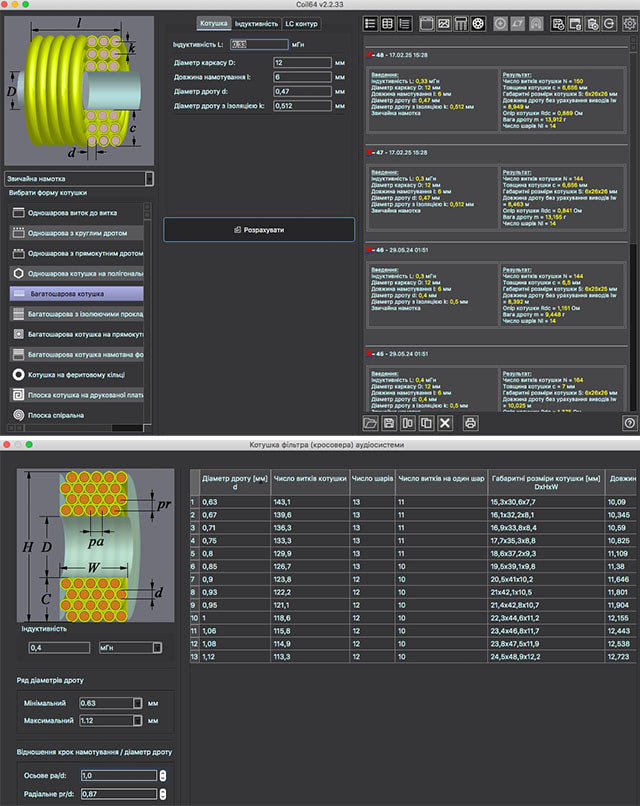Image resolution: width=640 pixels, height=806 pixels.
Task: Click the picture icon in the top toolbar
Action: (444, 24)
